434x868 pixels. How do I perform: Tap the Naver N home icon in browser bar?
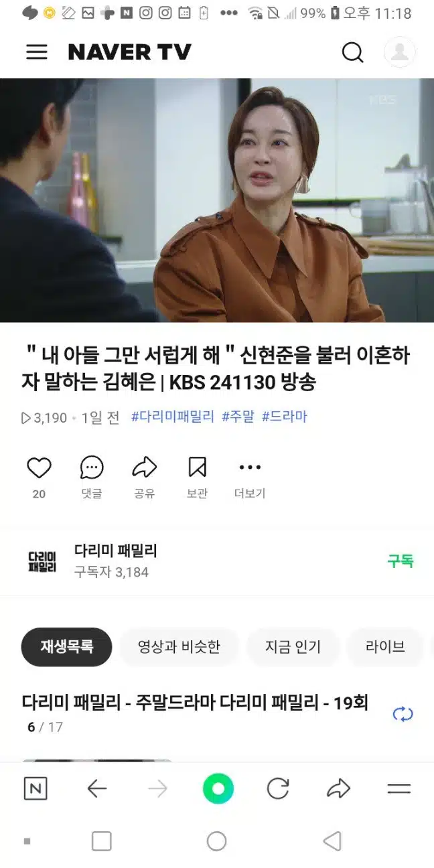pos(35,789)
